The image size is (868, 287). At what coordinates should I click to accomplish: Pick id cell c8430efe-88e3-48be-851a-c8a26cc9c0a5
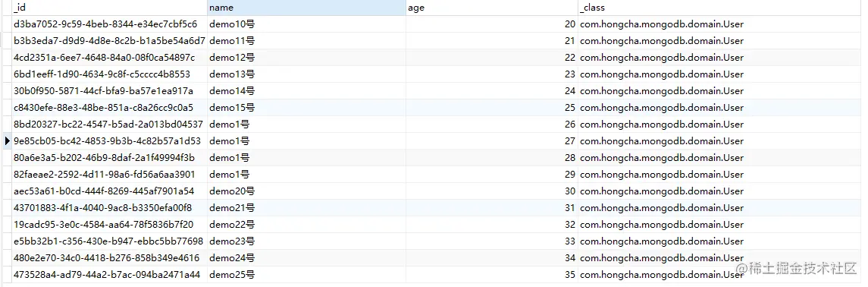[109, 108]
